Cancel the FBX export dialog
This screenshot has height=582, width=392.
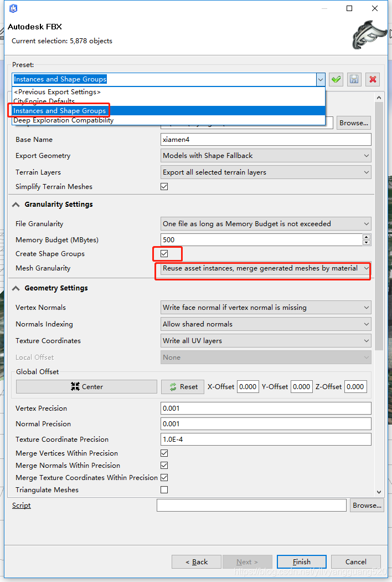point(355,562)
